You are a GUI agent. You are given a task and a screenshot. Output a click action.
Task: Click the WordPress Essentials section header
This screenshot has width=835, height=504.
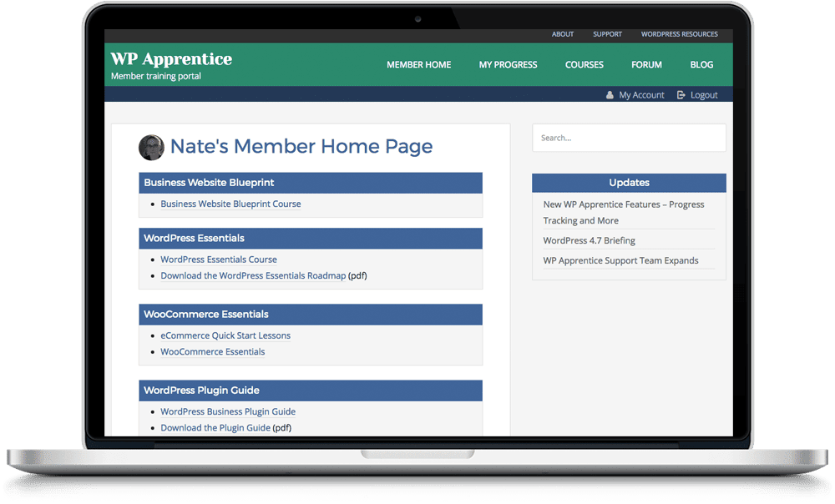[311, 239]
